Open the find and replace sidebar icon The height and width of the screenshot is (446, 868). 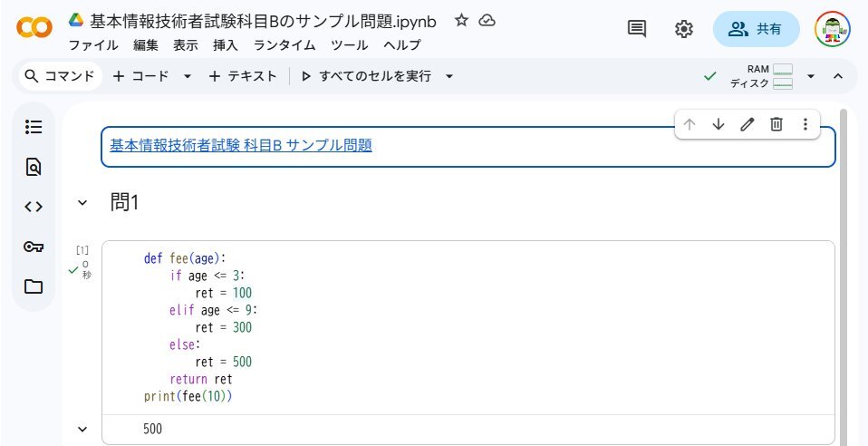click(x=34, y=167)
